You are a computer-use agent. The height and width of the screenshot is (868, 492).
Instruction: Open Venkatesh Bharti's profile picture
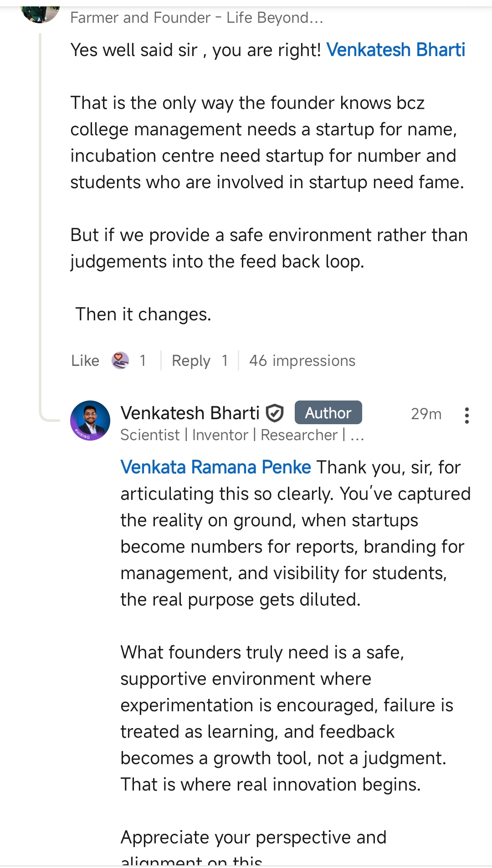click(90, 420)
